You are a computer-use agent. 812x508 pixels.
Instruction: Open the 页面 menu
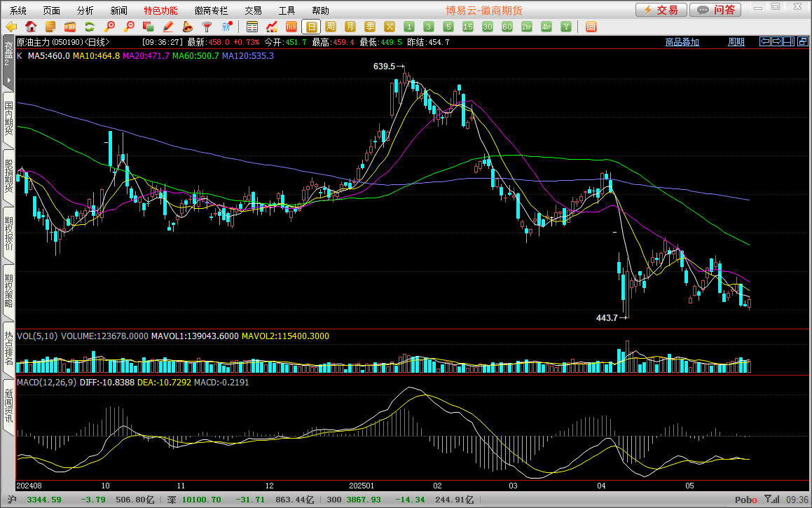tap(52, 11)
